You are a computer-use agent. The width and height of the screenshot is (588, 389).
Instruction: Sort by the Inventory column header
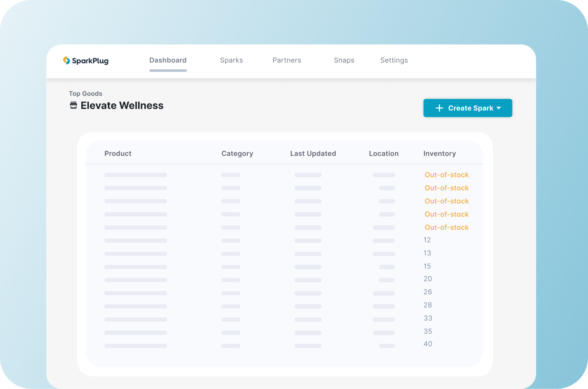(x=440, y=154)
